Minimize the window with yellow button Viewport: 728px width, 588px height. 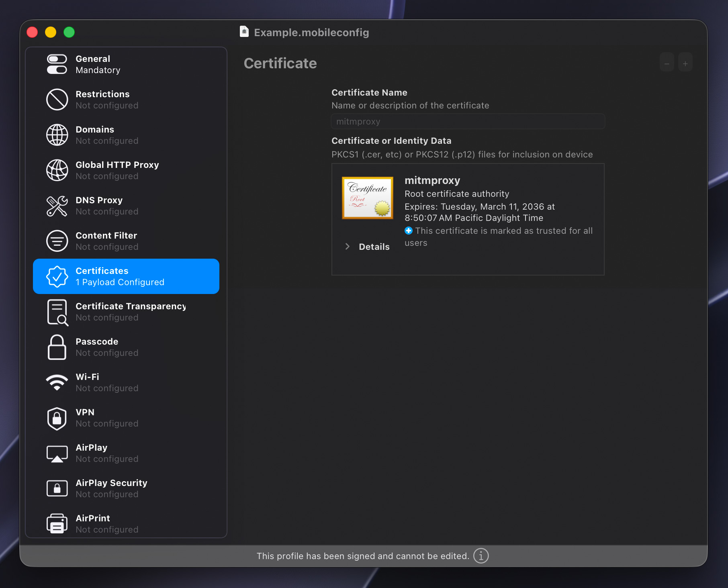51,32
